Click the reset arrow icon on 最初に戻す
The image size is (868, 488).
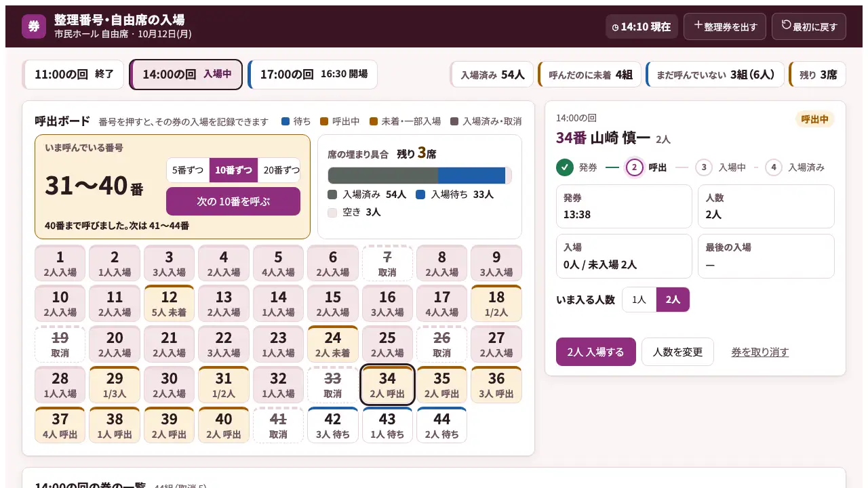(787, 25)
